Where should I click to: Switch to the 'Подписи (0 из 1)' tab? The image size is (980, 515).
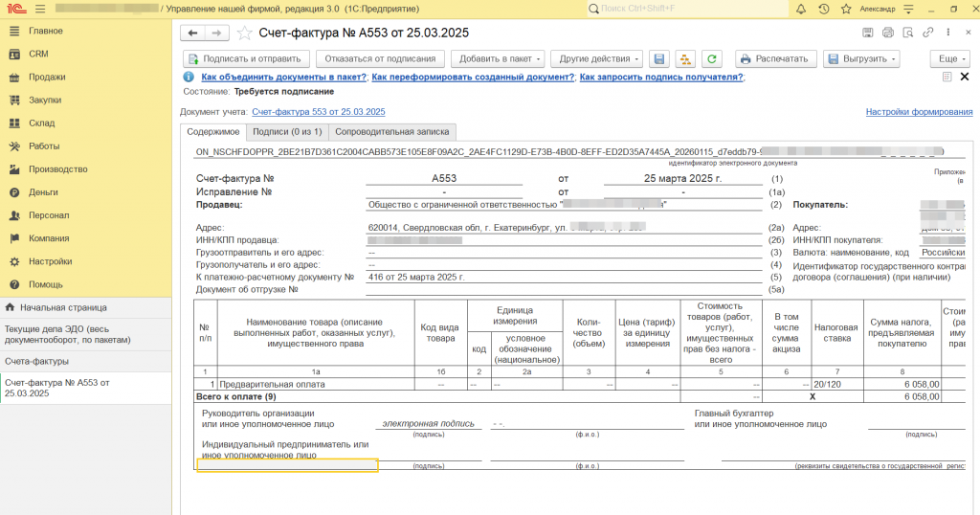click(x=287, y=132)
